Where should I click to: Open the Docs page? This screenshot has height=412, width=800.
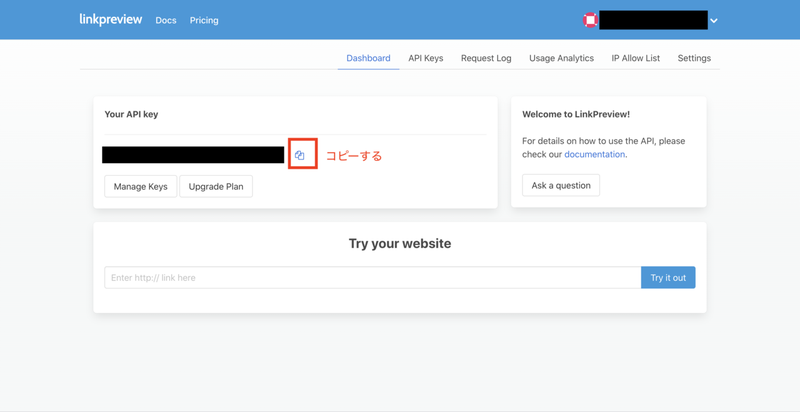click(166, 20)
